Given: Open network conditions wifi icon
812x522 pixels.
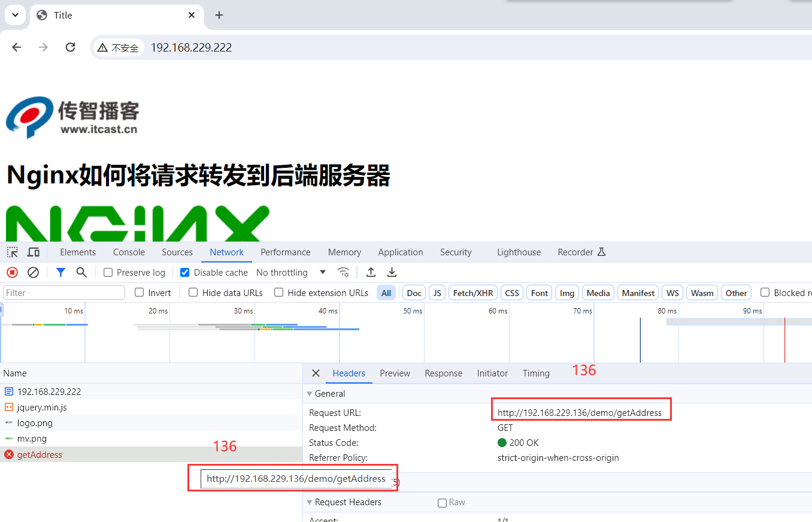Looking at the screenshot, I should point(344,273).
